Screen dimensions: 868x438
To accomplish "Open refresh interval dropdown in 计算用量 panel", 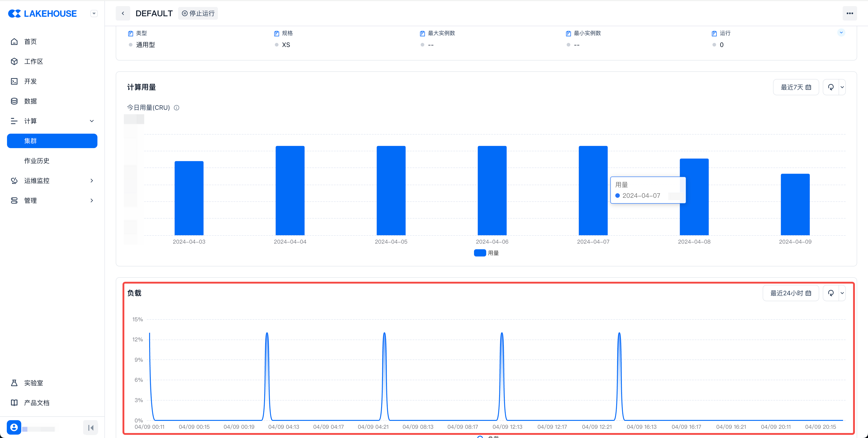I will coord(842,87).
